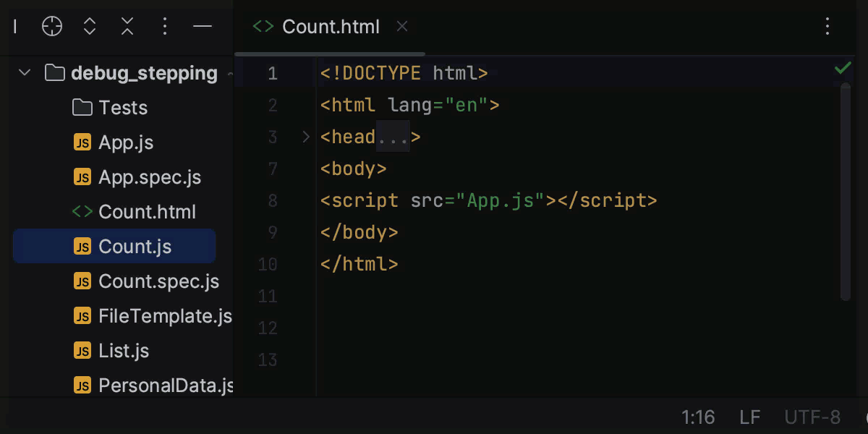The image size is (868, 434).
Task: Open the Project panel options kebab menu
Action: [x=165, y=26]
